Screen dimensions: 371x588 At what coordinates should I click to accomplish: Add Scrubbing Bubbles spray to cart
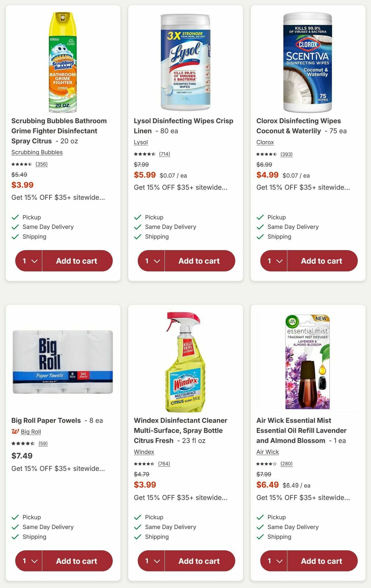click(77, 261)
